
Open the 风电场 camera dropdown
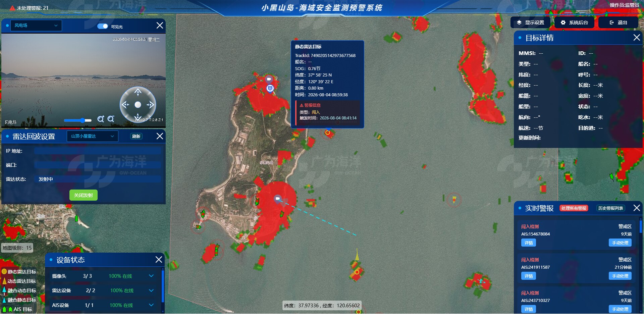[36, 25]
